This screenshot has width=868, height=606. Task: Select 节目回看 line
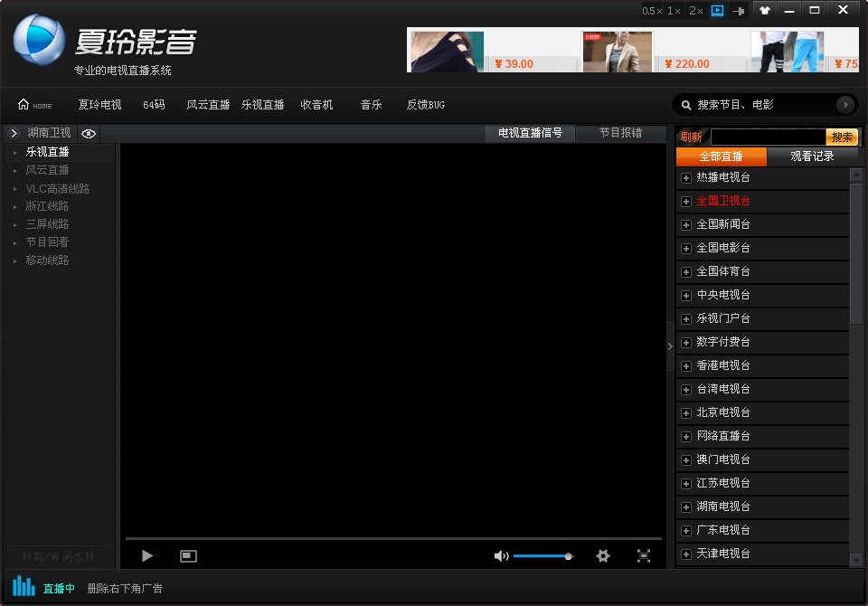[x=48, y=242]
